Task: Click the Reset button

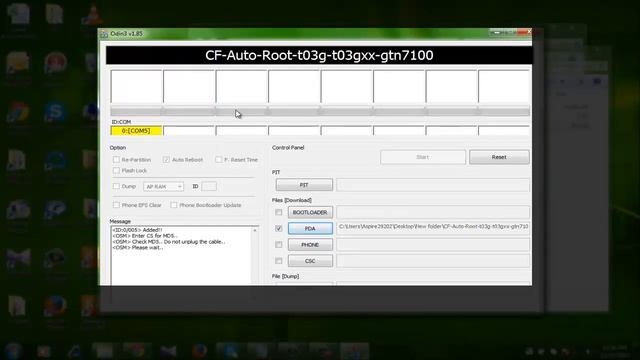Action: tap(499, 157)
